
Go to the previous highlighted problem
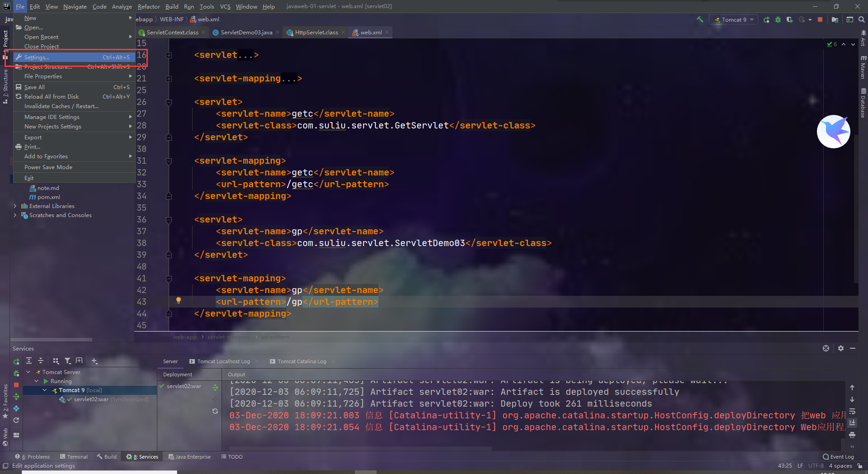point(844,44)
